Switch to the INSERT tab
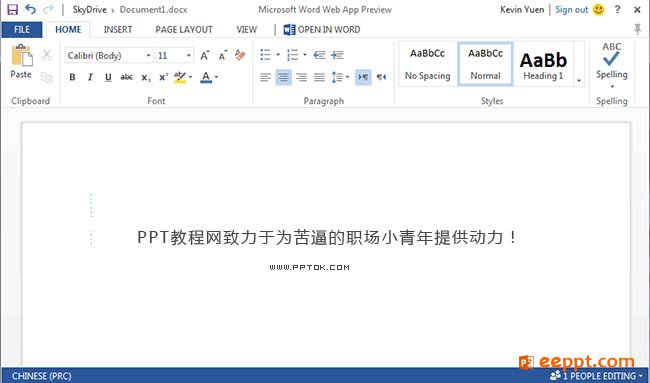Viewport: 650px width, 383px height. 118,29
